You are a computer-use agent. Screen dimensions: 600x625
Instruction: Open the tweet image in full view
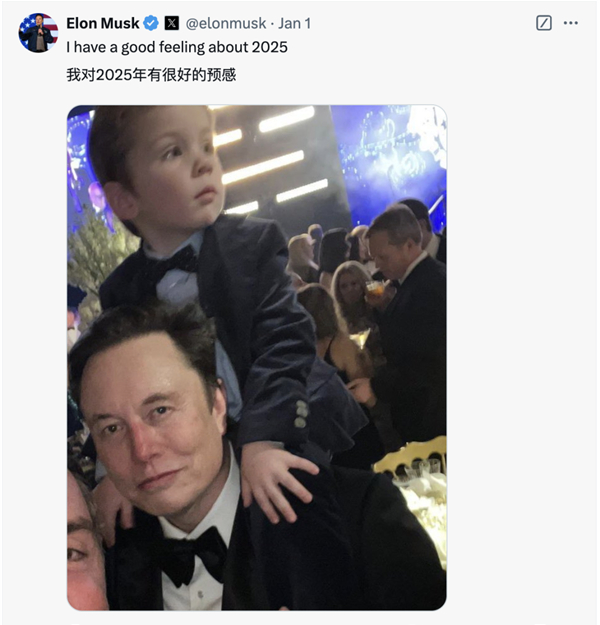[257, 357]
